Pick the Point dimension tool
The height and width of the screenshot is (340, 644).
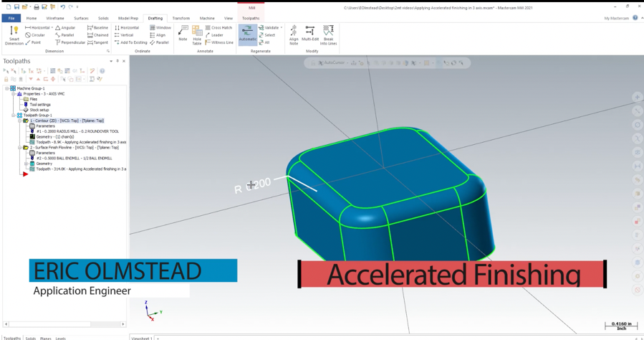click(x=33, y=42)
